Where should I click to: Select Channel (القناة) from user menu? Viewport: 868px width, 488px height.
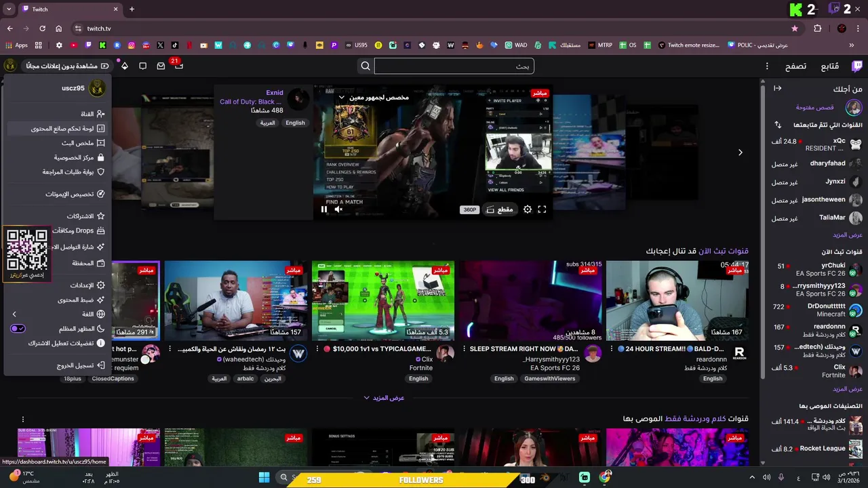tap(58, 114)
